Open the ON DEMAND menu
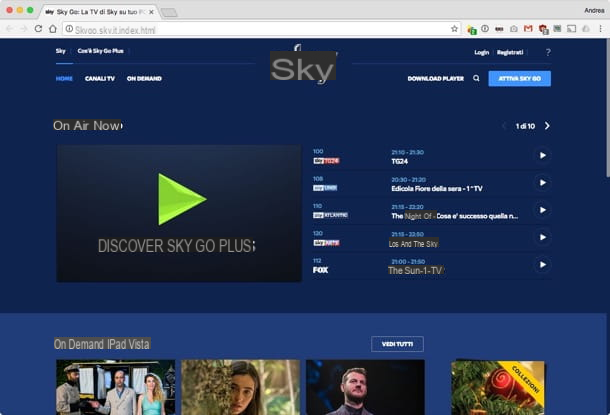610x415 pixels. coord(144,79)
